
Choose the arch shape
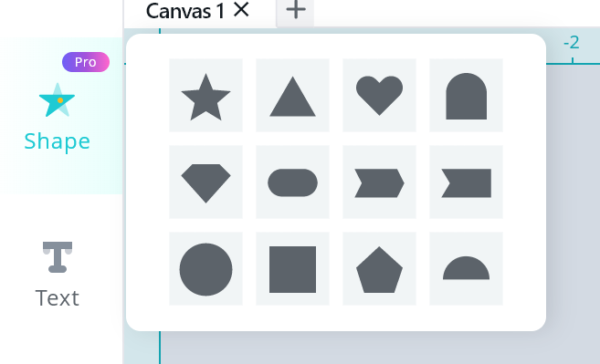tap(466, 95)
